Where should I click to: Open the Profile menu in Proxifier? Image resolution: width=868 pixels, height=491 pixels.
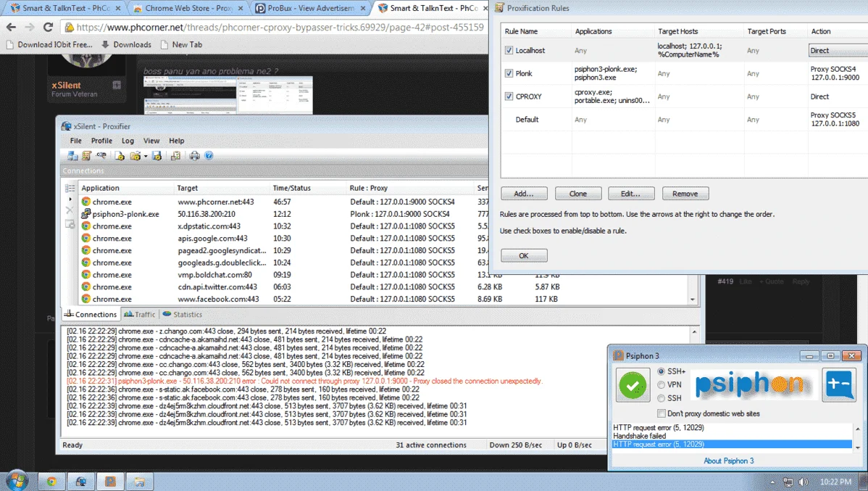(x=102, y=141)
